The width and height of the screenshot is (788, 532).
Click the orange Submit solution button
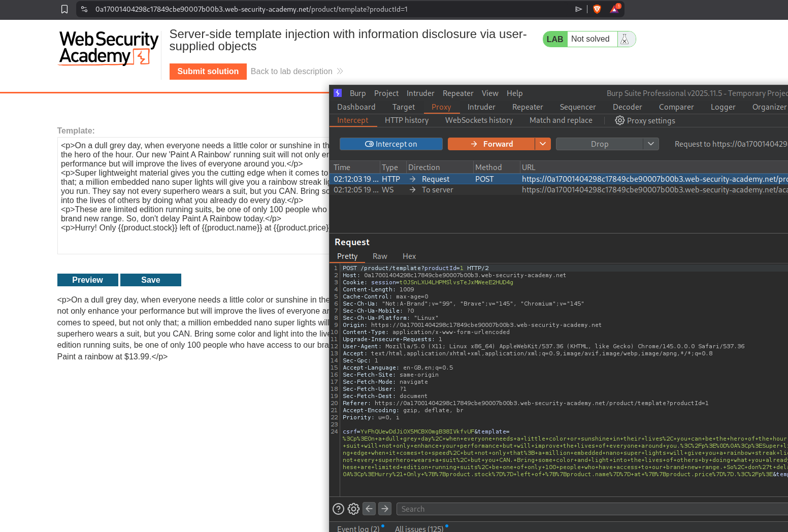coord(208,72)
